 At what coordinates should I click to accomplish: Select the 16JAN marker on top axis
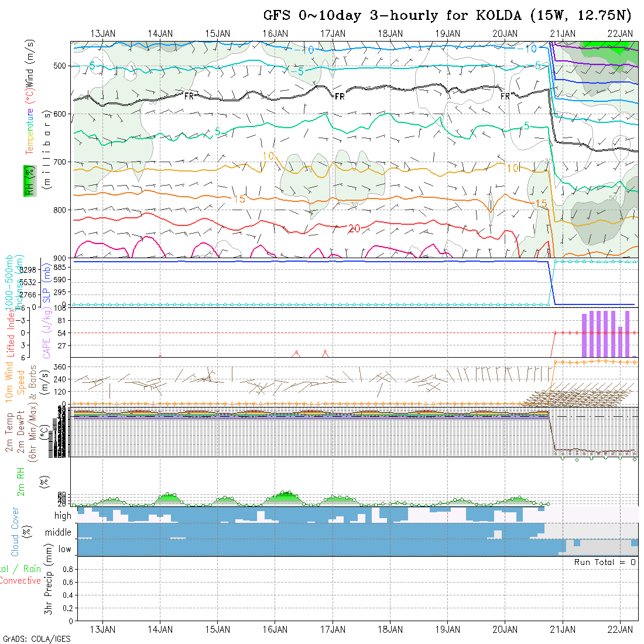click(x=275, y=33)
